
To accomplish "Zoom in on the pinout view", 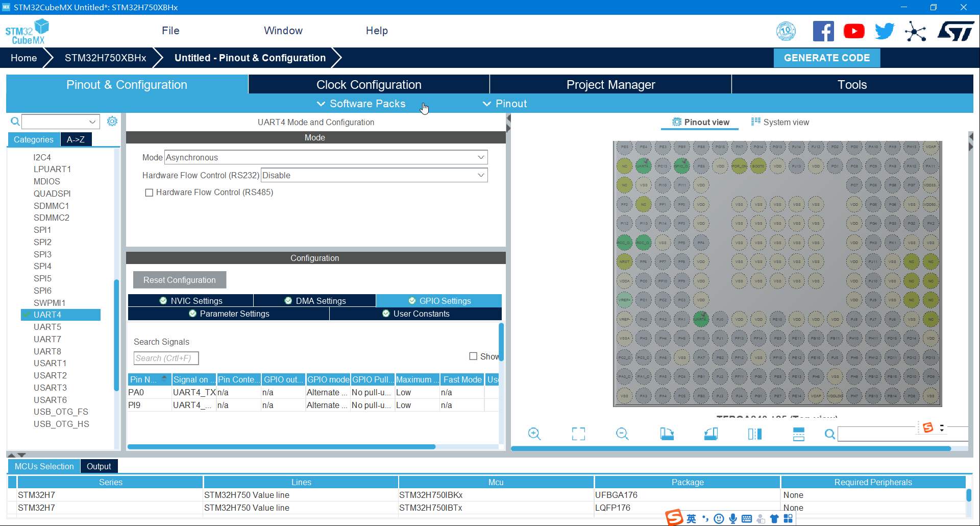I will (534, 434).
